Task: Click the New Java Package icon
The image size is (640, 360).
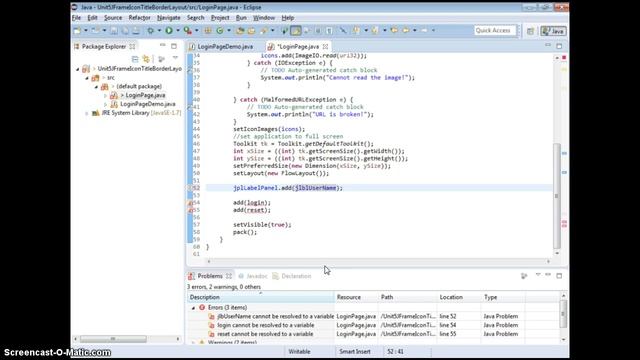Action: [x=208, y=31]
